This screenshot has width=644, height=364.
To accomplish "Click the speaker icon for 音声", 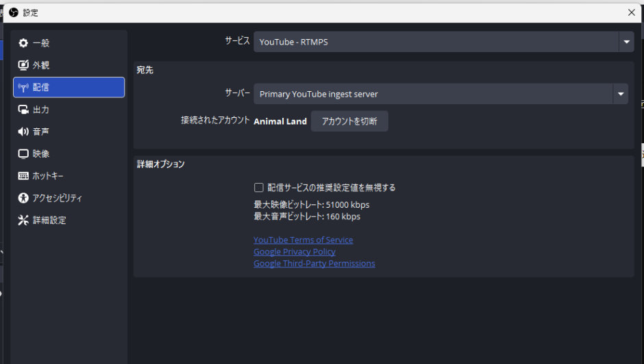I will pos(23,132).
